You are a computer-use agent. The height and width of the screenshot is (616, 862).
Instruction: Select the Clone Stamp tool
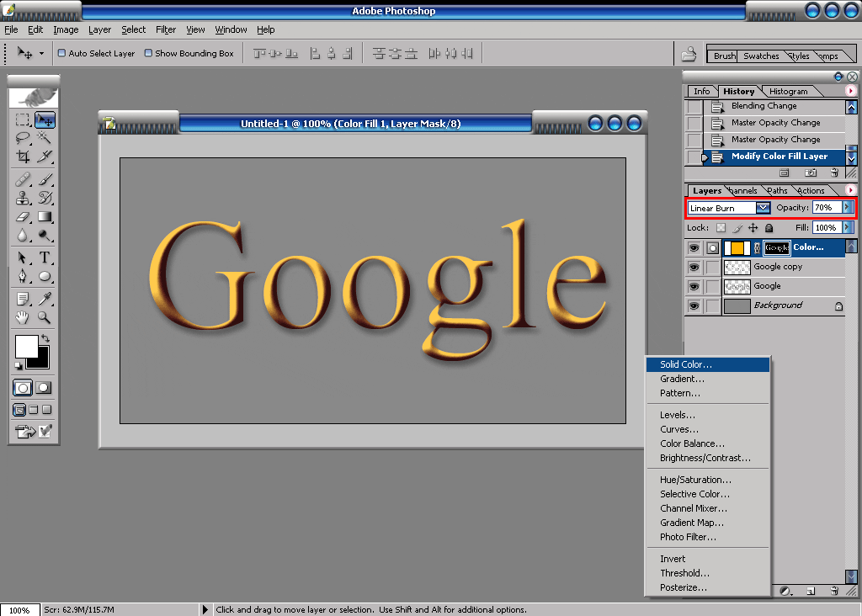click(23, 198)
